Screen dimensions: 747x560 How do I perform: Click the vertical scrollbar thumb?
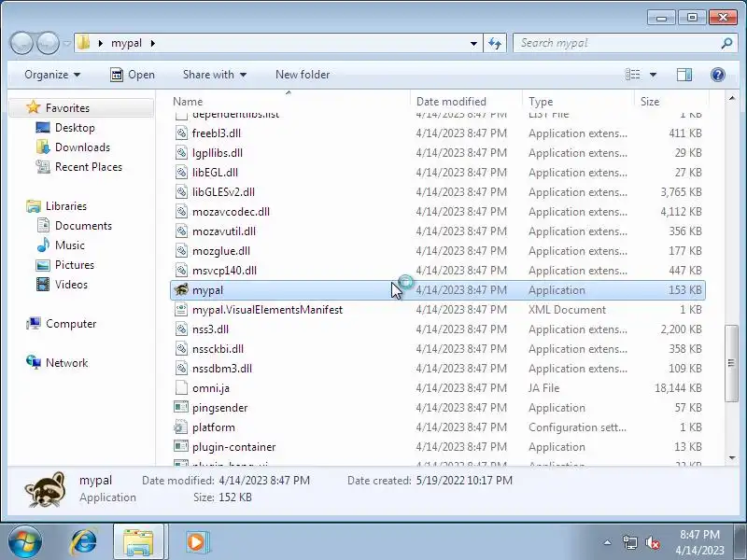click(731, 363)
